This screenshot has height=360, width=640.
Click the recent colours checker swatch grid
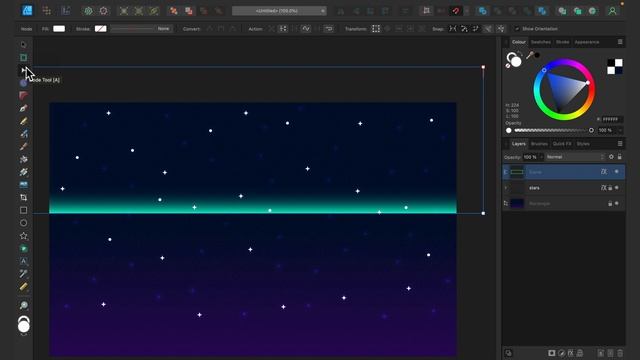point(615,67)
